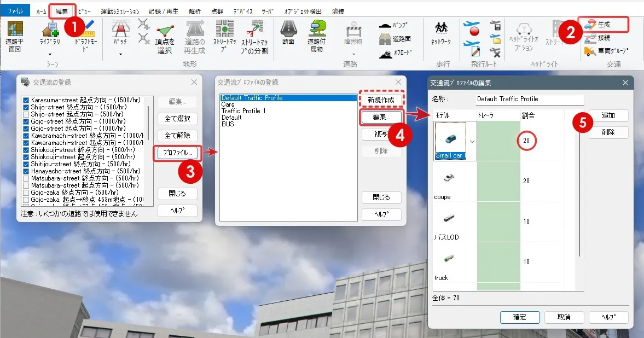Image resolution: width=644 pixels, height=338 pixels.
Task: Expand the パッチ dropdown arrow
Action: pyautogui.click(x=120, y=54)
